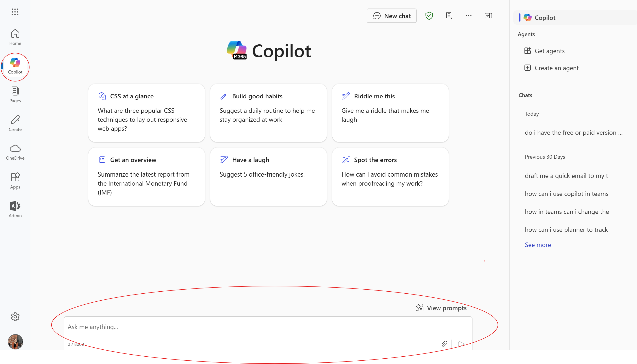
Task: Click the Ask me anything input field
Action: (250, 327)
